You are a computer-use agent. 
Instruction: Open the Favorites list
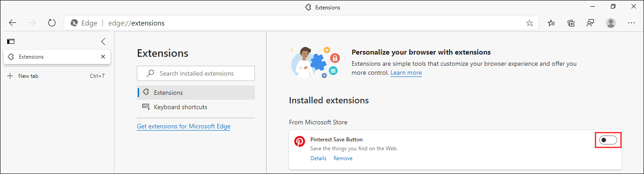coord(551,23)
